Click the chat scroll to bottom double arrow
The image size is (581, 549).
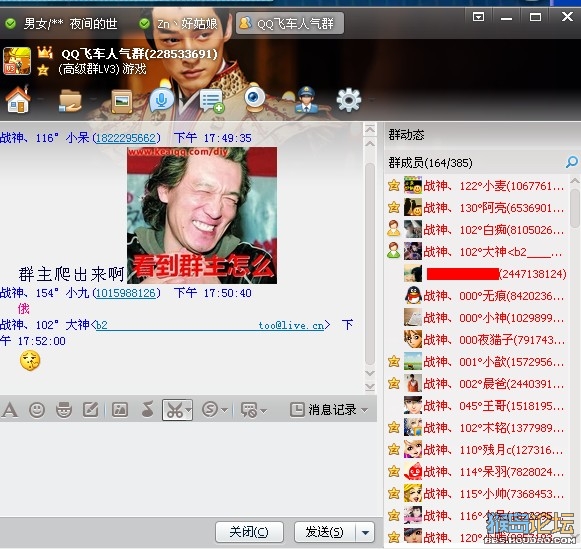coord(370,387)
